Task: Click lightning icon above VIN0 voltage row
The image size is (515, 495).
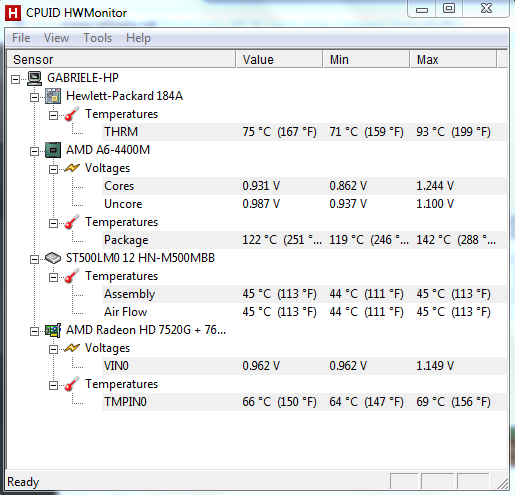Action: click(72, 348)
